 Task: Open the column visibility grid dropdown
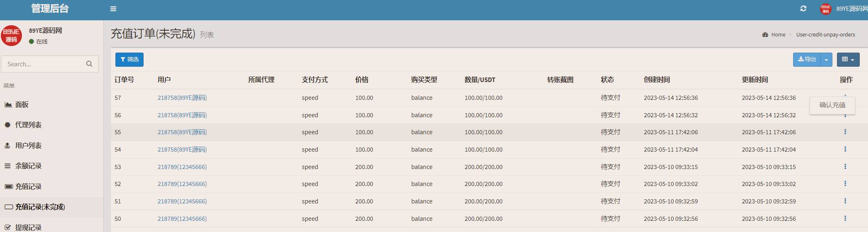coord(848,60)
